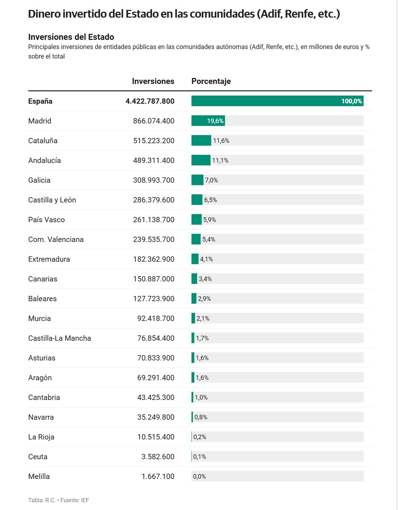The image size is (420, 510).
Task: Click Galicia investment value 308.993.700
Action: coord(154,180)
